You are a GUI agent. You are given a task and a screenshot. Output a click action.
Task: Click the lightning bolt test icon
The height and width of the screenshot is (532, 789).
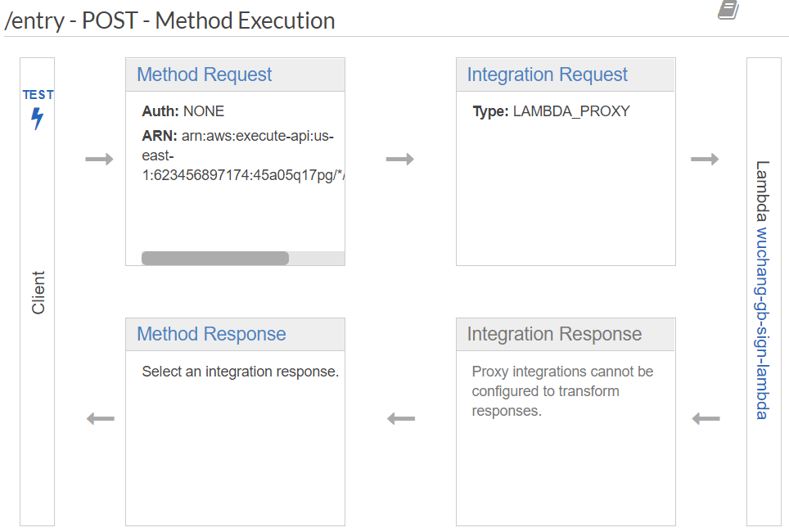click(x=37, y=119)
